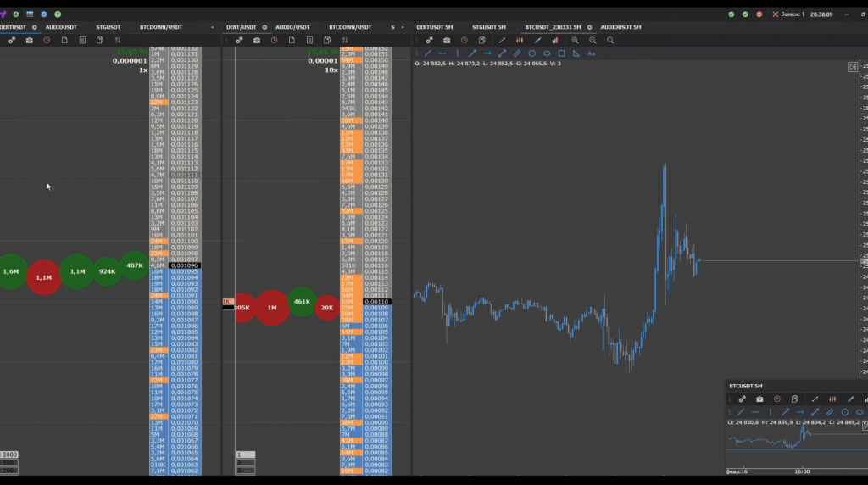This screenshot has width=868, height=485.
Task: Click the green plus add icon
Action: (16, 14)
